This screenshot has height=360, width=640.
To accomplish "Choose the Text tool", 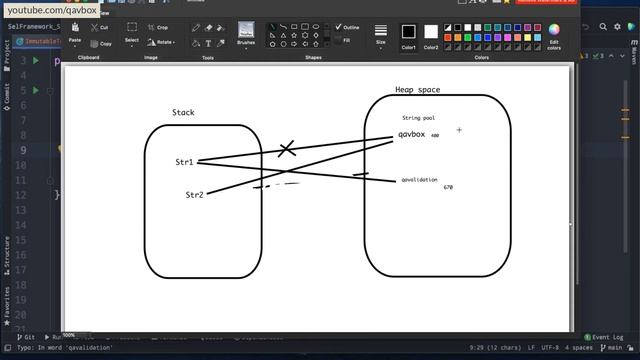I will [x=208, y=43].
